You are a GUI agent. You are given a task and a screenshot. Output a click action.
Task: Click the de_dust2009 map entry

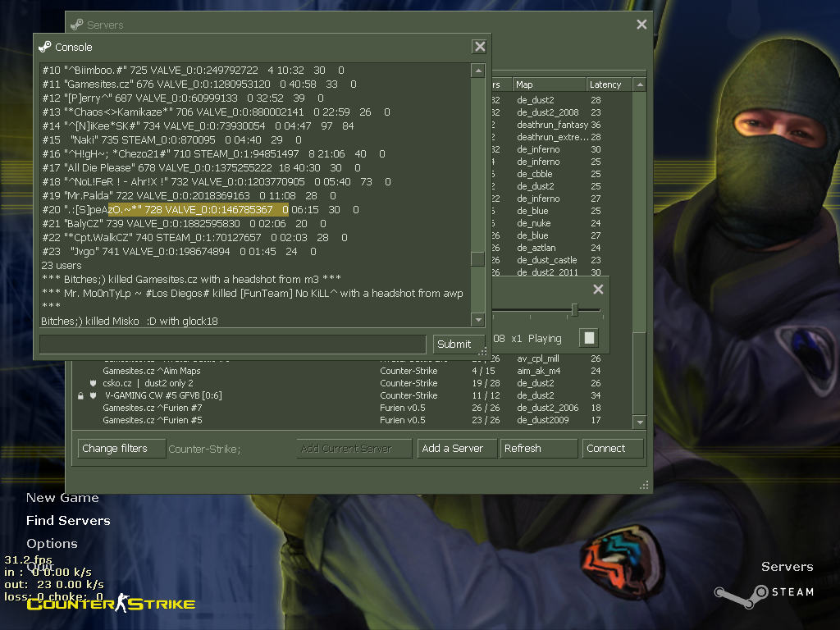[543, 420]
